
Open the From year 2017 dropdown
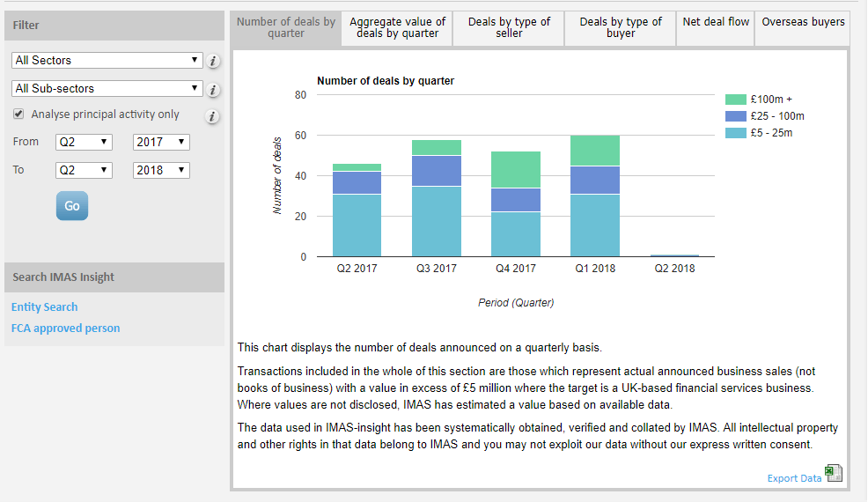[161, 142]
